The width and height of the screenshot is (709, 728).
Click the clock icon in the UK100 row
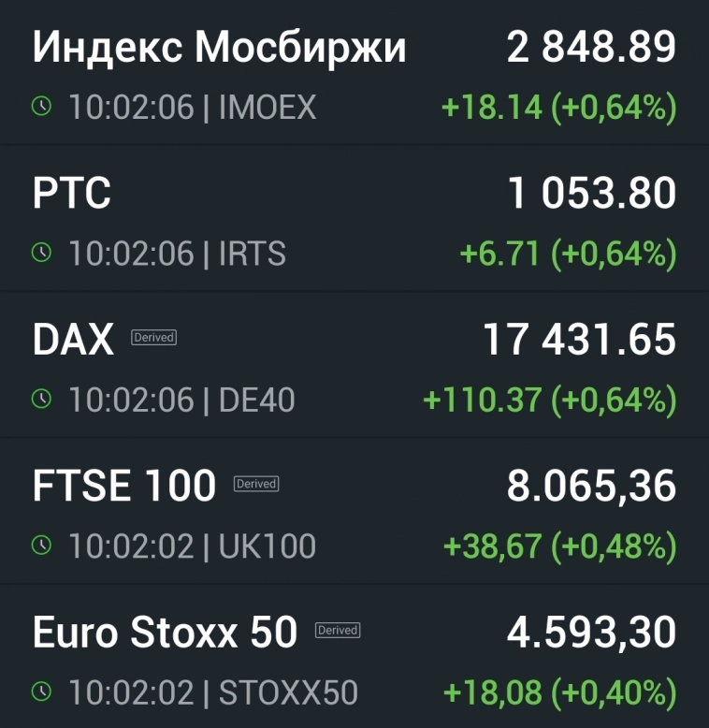[41, 546]
